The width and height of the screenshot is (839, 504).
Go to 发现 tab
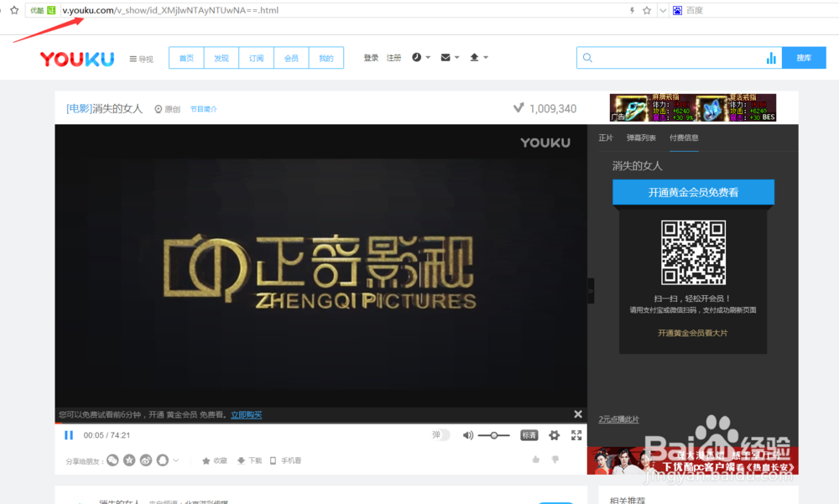(x=221, y=58)
